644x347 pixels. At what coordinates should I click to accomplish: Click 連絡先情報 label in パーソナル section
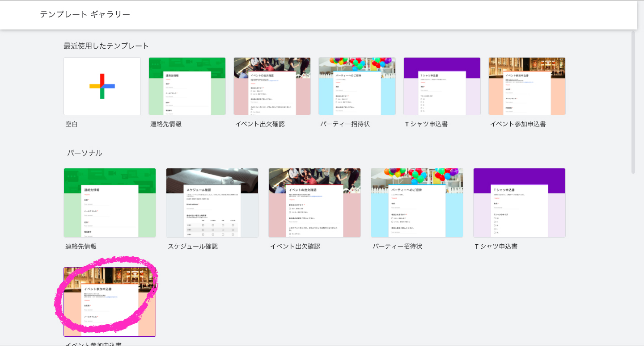[81, 247]
